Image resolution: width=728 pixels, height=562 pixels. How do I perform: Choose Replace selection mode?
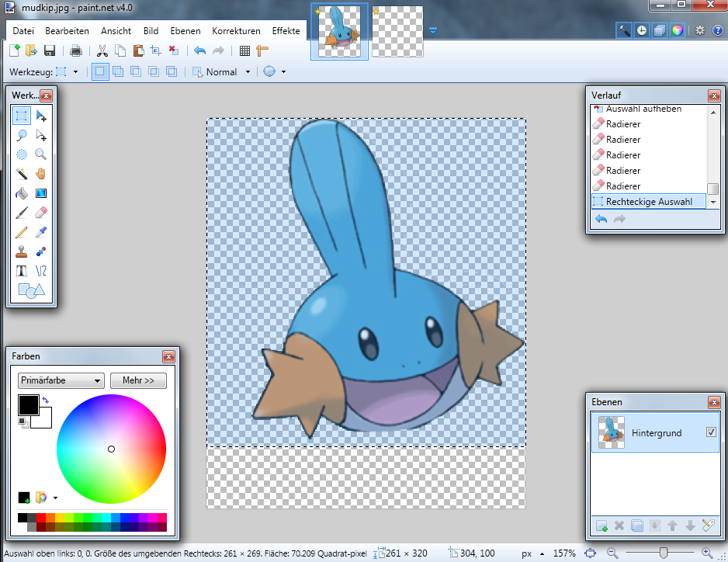pos(100,71)
